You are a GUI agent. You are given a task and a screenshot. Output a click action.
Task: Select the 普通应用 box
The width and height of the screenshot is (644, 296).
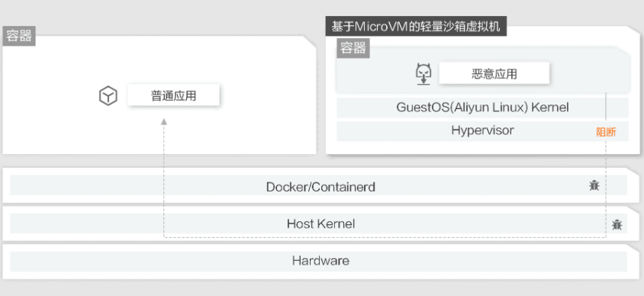pos(173,95)
